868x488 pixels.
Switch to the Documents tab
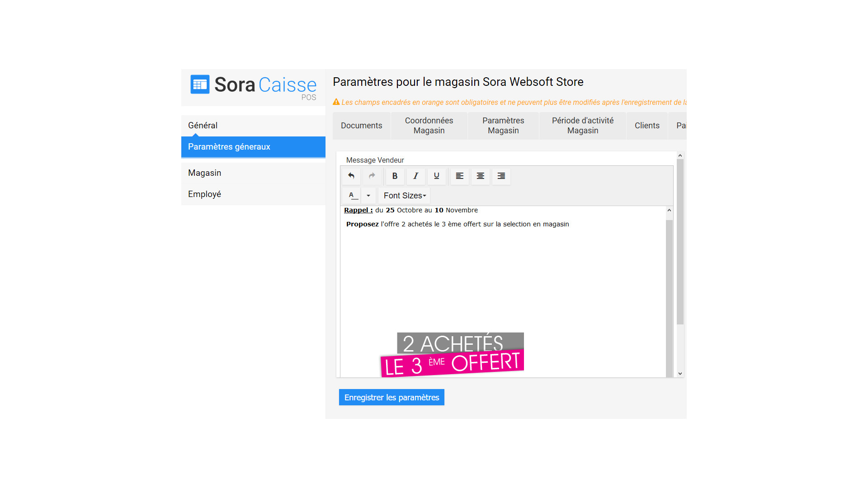point(361,126)
